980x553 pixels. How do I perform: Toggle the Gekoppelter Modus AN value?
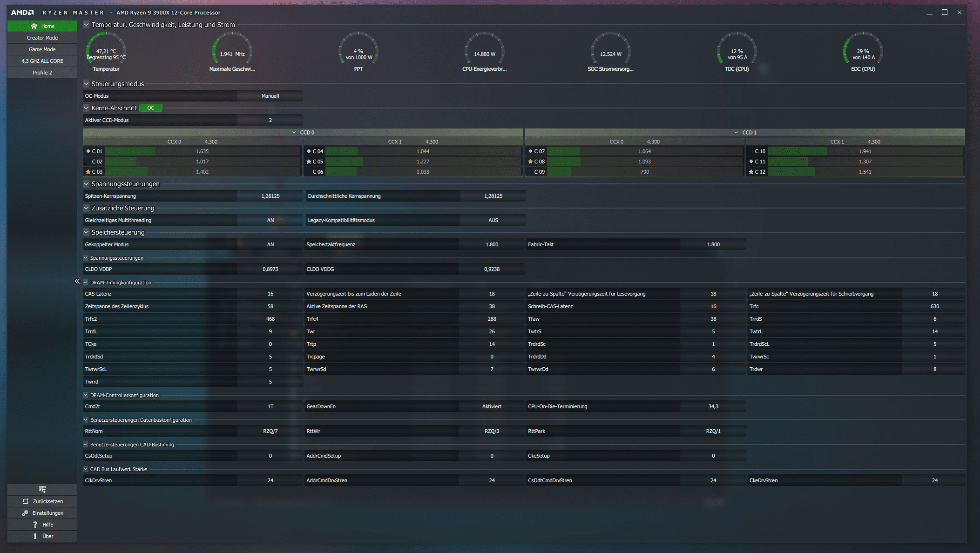270,244
